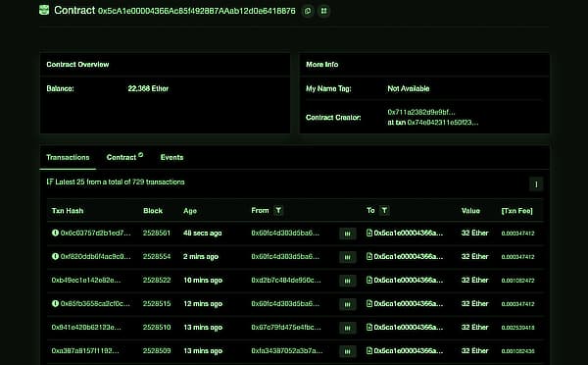Click error icon on 0x85fb3656ca2cf0c transaction
Image resolution: width=588 pixels, height=365 pixels.
tap(55, 303)
